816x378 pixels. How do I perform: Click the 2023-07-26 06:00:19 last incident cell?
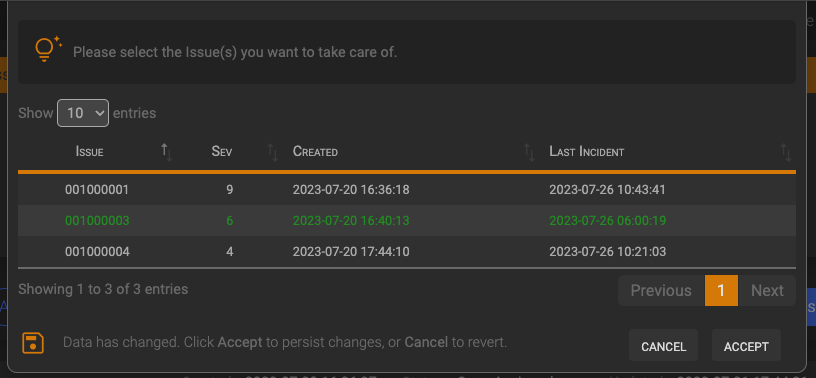coord(607,221)
